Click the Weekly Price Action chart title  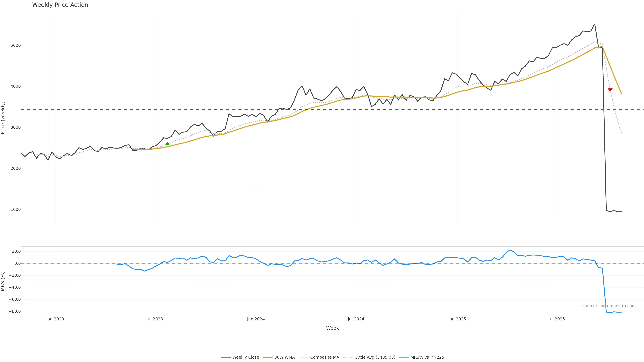click(60, 5)
